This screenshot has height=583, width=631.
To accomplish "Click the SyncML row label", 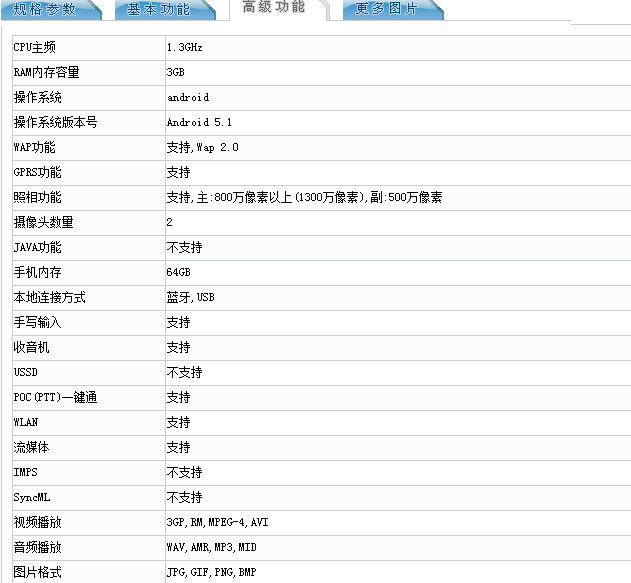I will (x=32, y=497).
